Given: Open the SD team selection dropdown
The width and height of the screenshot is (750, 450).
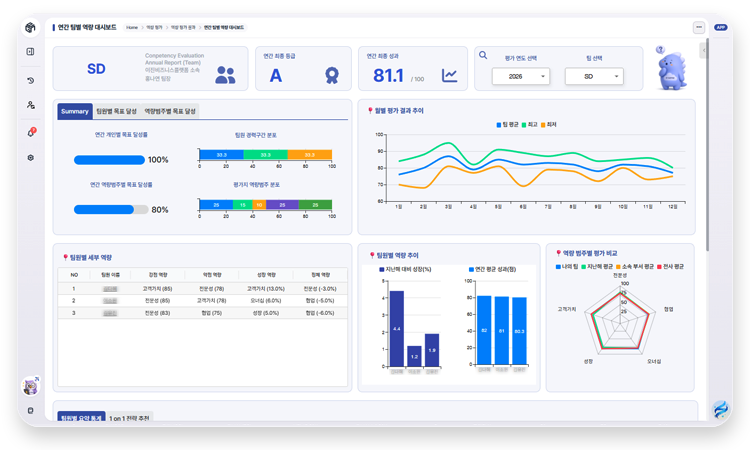Looking at the screenshot, I should click(594, 77).
